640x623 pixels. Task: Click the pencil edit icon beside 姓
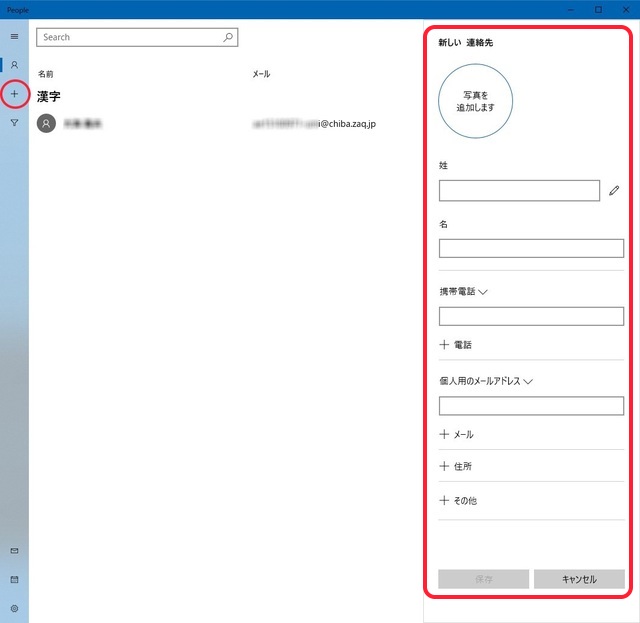(614, 190)
